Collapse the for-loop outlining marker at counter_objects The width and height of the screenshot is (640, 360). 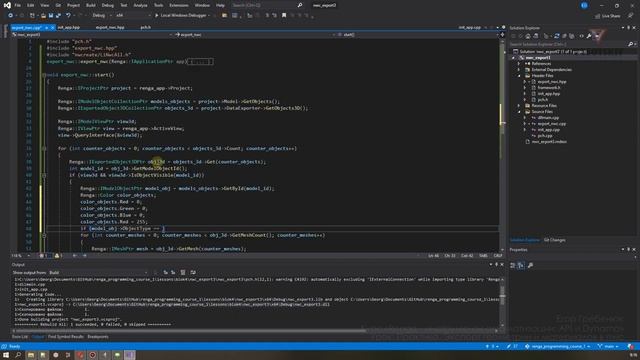tap(44, 149)
